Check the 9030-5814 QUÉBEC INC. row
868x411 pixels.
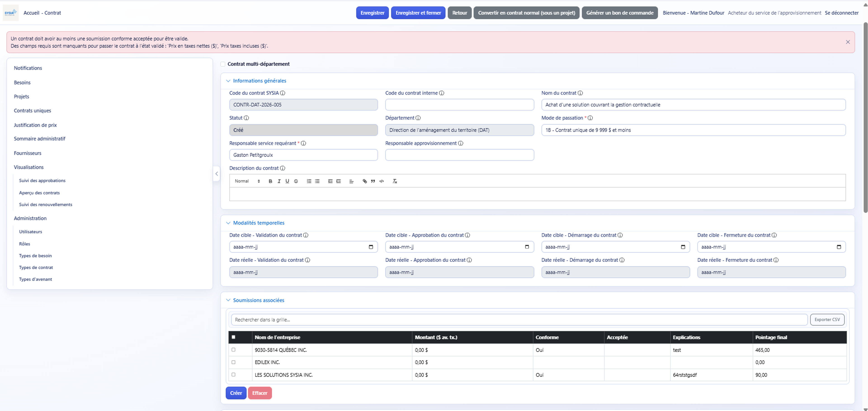tap(234, 350)
